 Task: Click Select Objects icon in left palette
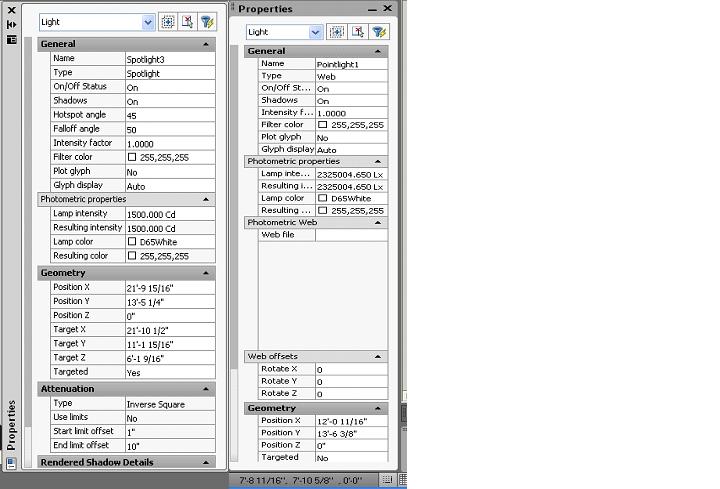(187, 21)
